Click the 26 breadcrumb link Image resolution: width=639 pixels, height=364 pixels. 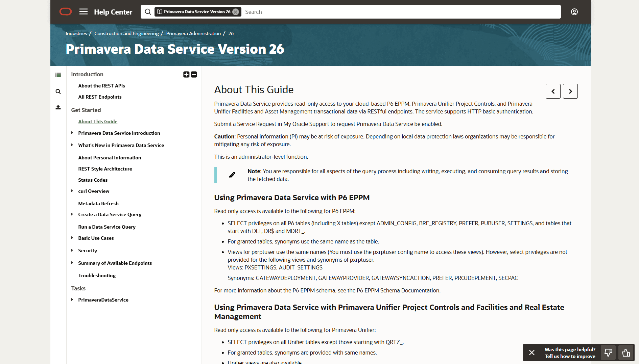231,33
